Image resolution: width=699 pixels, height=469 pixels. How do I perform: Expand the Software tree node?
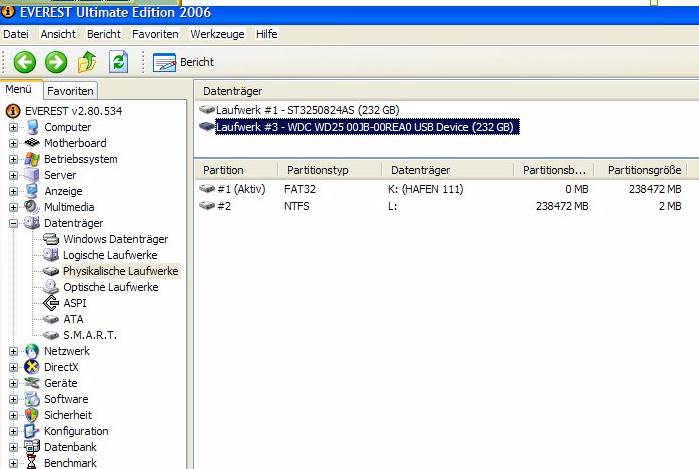coord(13,399)
